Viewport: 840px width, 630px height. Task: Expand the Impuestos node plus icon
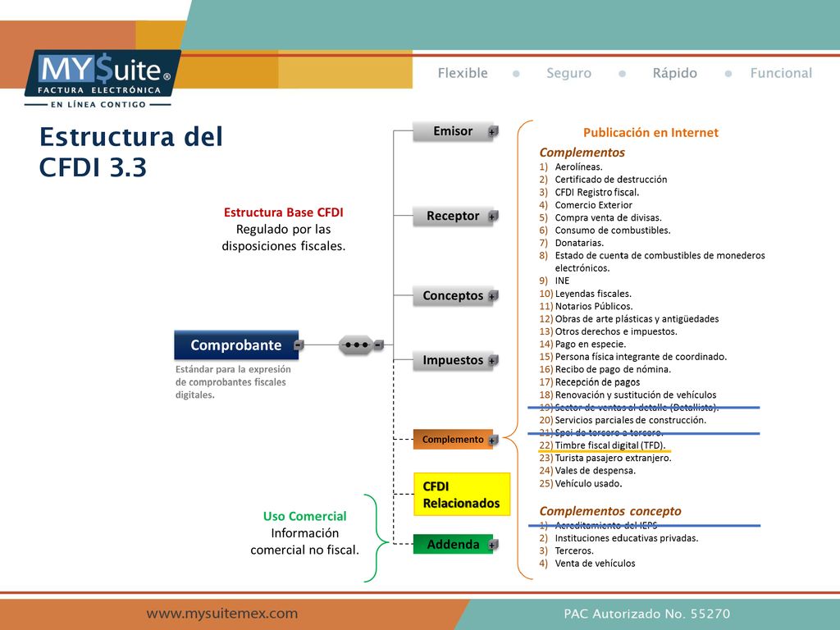[x=493, y=361]
